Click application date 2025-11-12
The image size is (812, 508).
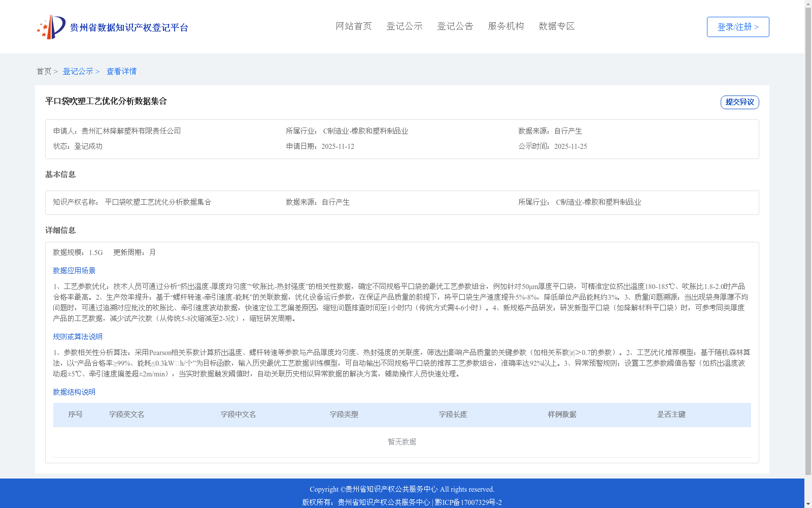click(x=337, y=146)
